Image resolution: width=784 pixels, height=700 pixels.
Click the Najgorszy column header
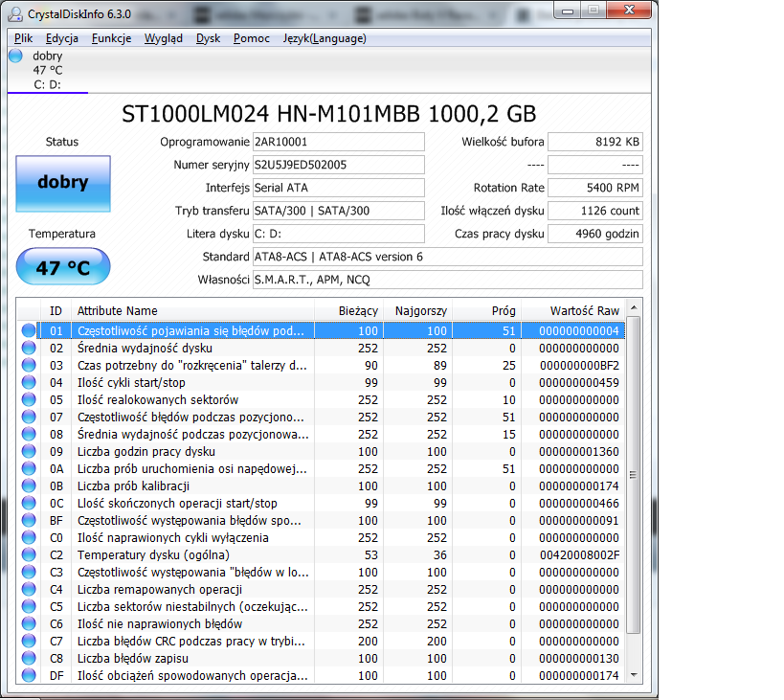coord(418,311)
